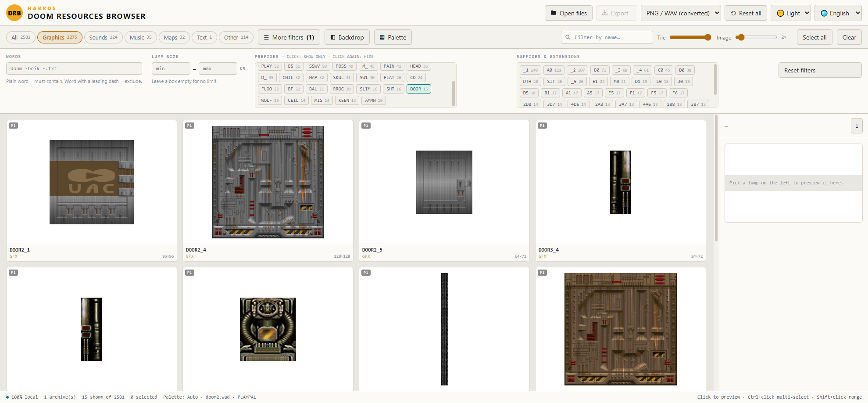Select the Graphics category tab
Image resolution: width=868 pixels, height=403 pixels.
[60, 37]
